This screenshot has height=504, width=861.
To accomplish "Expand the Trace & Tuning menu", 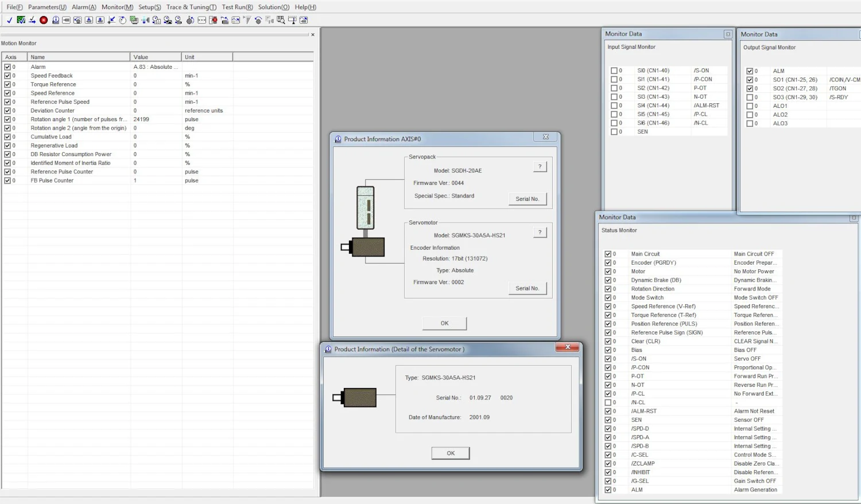I will (x=191, y=7).
